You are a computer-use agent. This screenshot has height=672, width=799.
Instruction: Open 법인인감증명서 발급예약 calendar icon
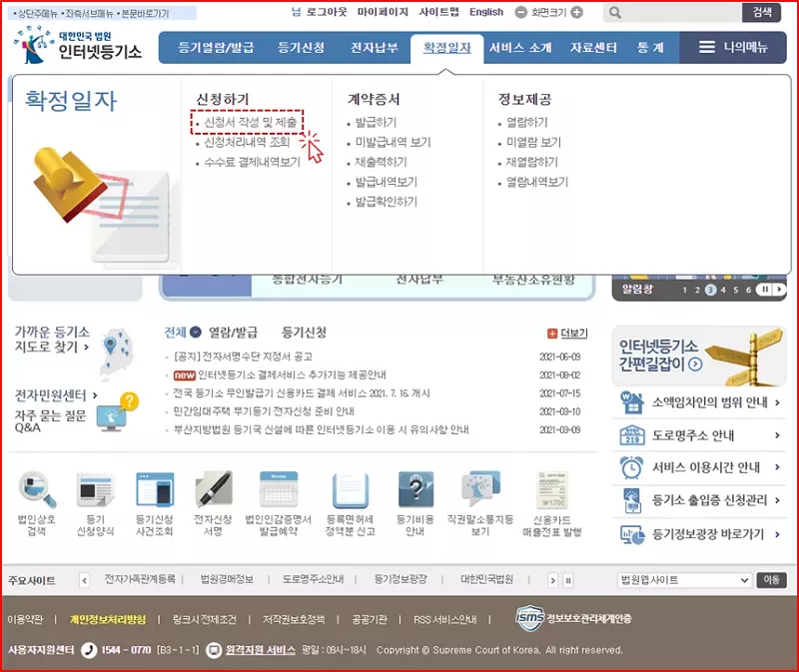pos(279,489)
